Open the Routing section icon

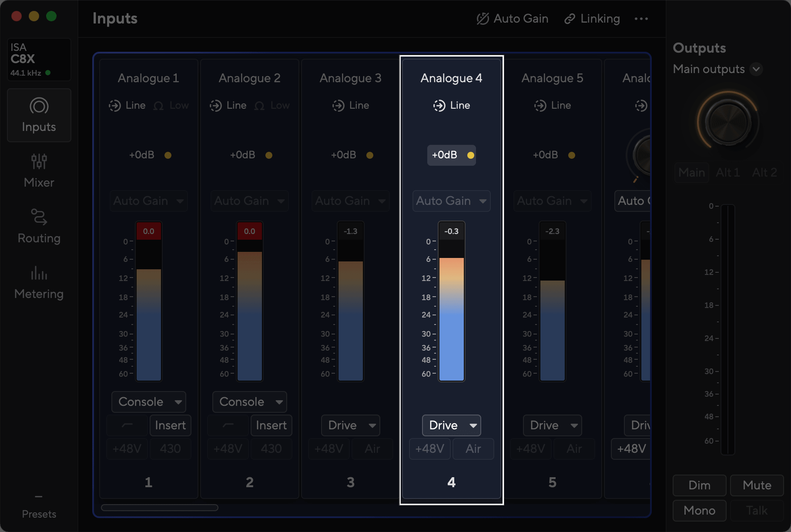[x=39, y=217]
